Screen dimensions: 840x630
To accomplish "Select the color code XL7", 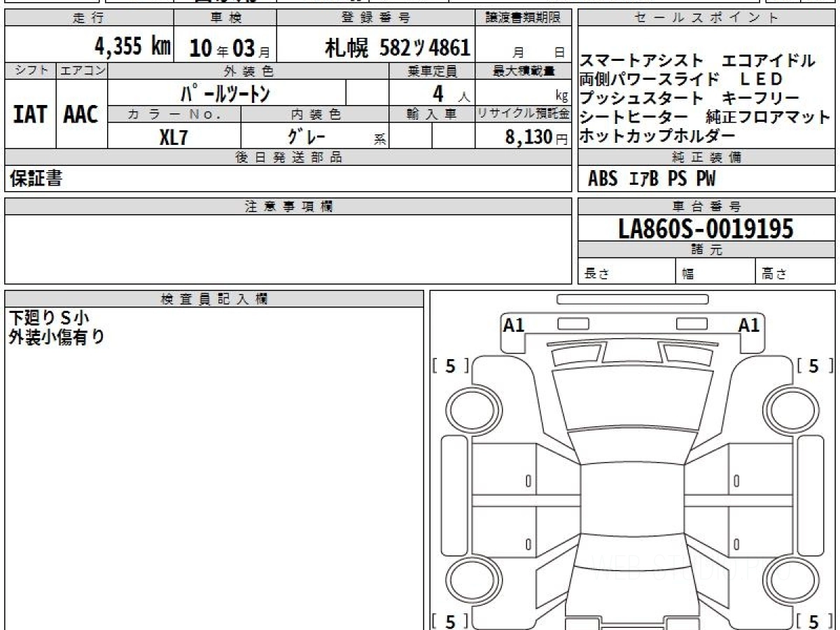I will pos(174,136).
